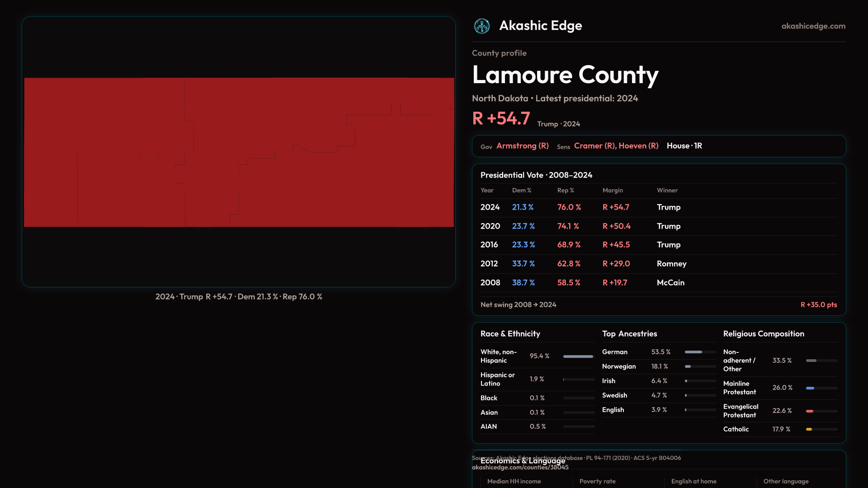Screen dimensions: 868x488
Task: Click the Net swing R +35.0 pts value
Action: tap(818, 305)
